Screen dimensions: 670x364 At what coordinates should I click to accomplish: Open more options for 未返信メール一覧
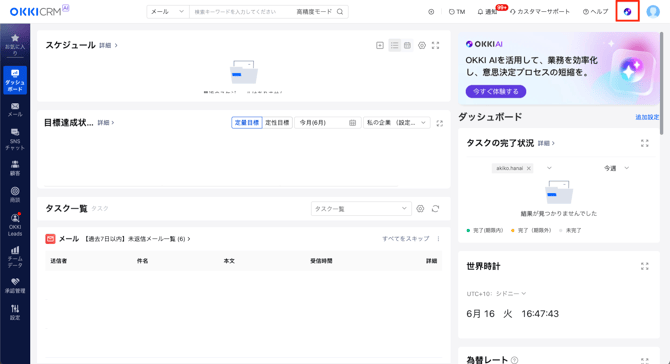438,239
